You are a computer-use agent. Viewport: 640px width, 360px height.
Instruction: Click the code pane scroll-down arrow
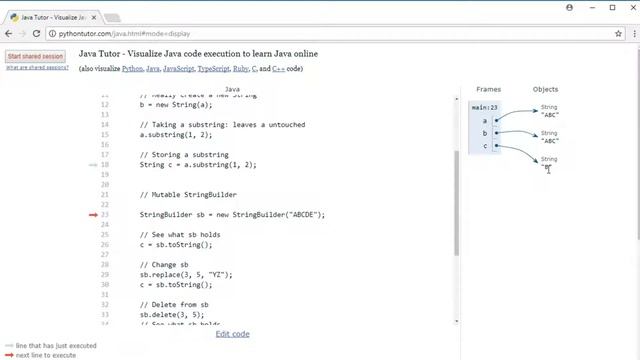tap(456, 321)
